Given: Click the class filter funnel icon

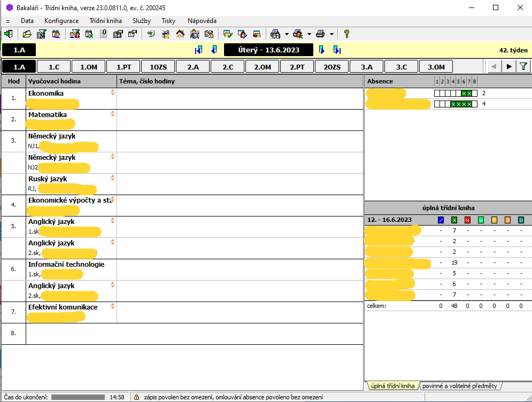Looking at the screenshot, I should point(523,67).
